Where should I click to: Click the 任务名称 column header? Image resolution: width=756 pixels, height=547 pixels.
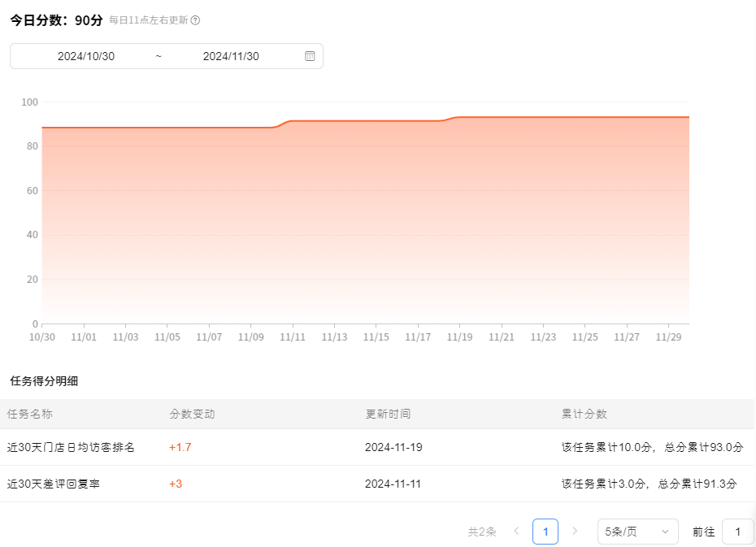(x=30, y=414)
